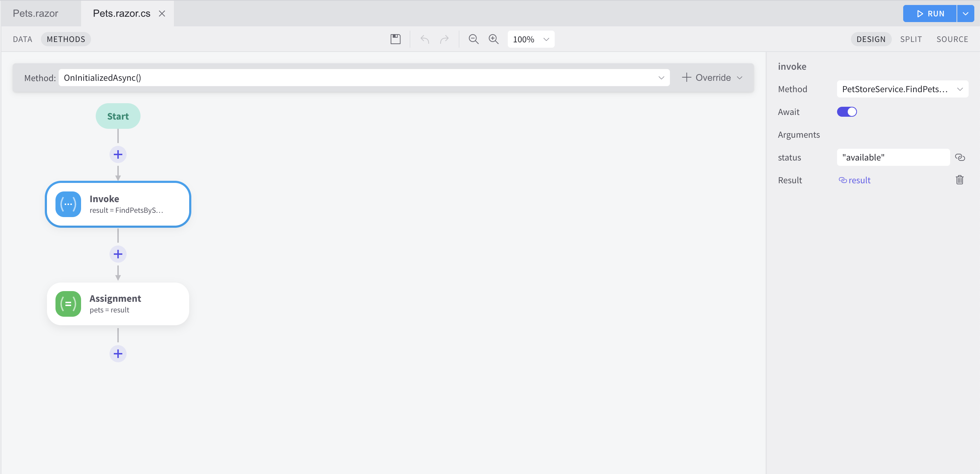Click the blue Invoke node icon
980x474 pixels.
68,204
